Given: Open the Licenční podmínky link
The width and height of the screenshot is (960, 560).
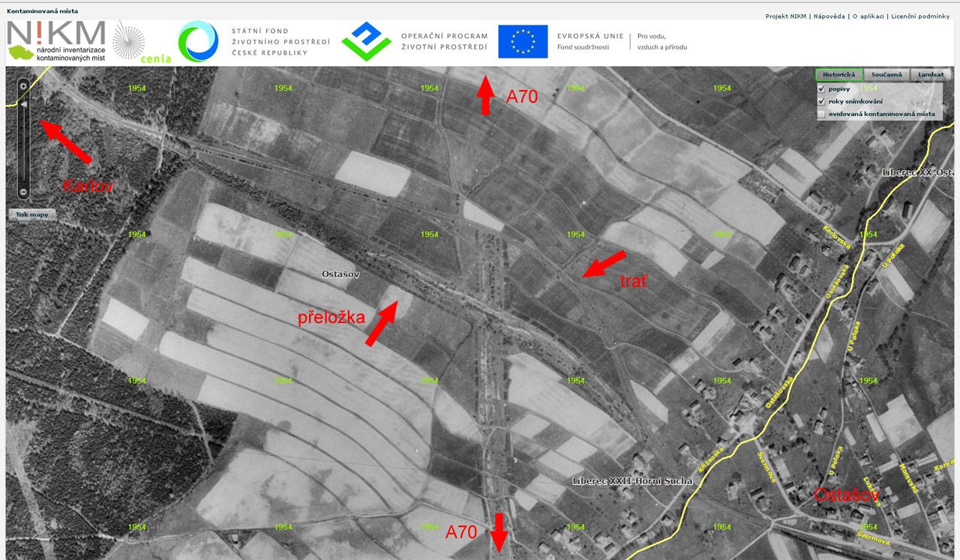Looking at the screenshot, I should (x=920, y=16).
